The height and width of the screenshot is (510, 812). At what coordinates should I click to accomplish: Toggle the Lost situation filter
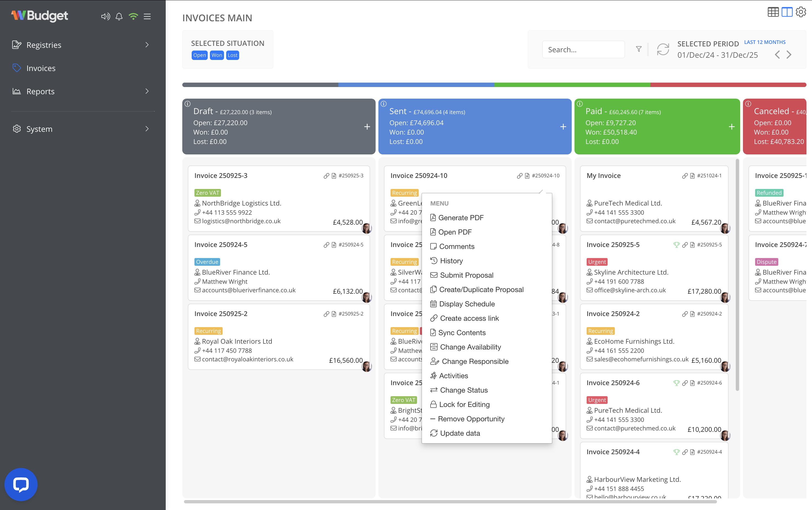coord(232,55)
